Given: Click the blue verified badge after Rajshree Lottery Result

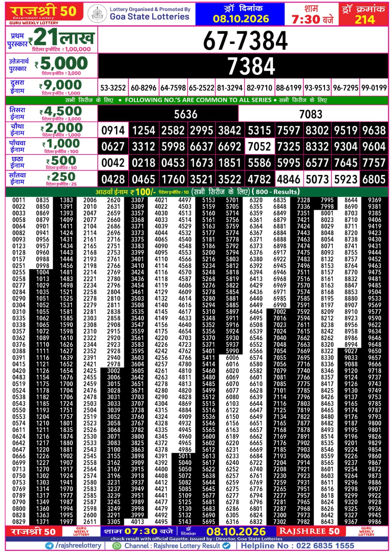Looking at the screenshot, I should click(226, 546).
